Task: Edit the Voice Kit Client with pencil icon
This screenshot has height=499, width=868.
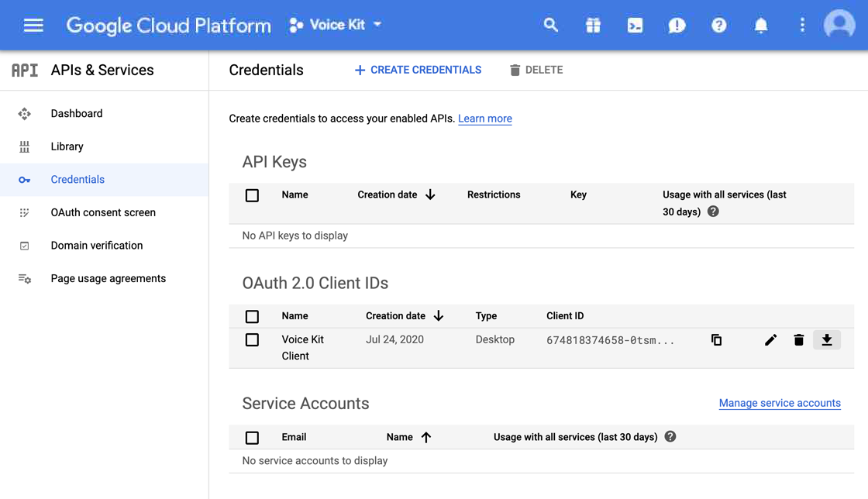Action: coord(770,339)
